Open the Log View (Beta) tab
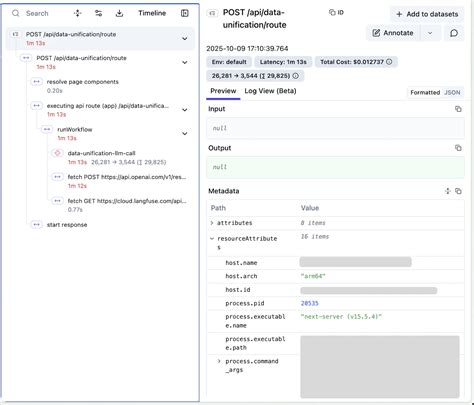This screenshot has height=405, width=474. click(270, 91)
